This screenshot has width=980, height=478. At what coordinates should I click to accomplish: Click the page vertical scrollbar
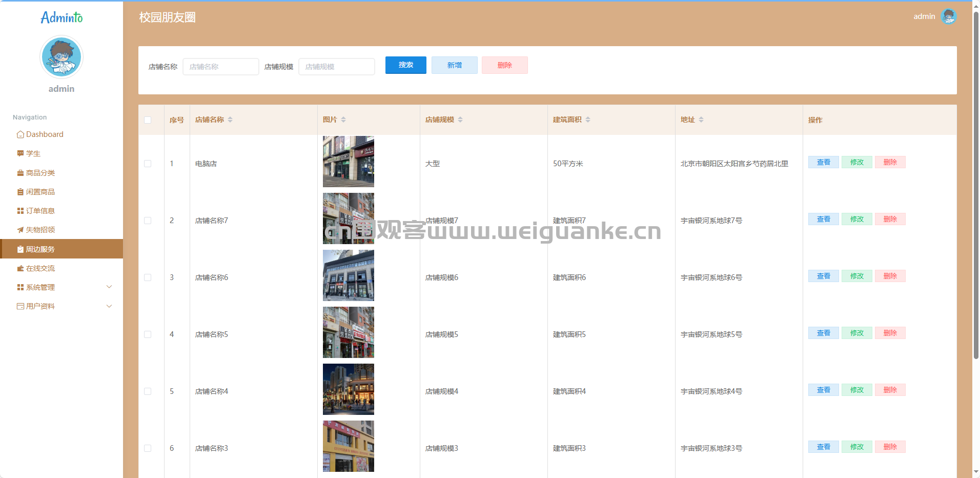point(976,185)
